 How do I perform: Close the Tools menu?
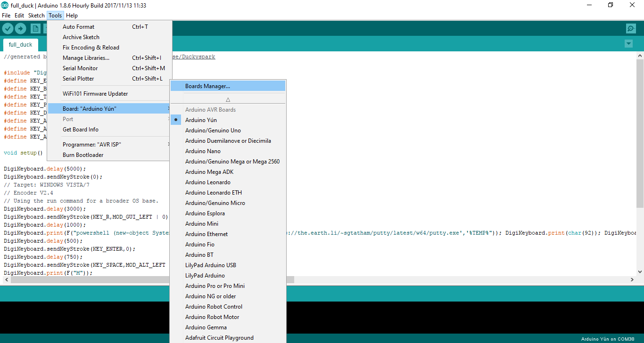point(55,16)
